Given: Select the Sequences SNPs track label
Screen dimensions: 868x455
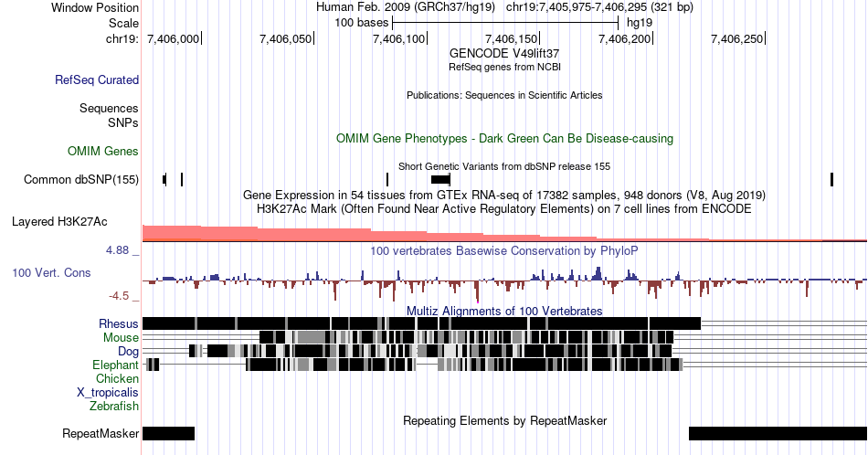Looking at the screenshot, I should (x=109, y=115).
